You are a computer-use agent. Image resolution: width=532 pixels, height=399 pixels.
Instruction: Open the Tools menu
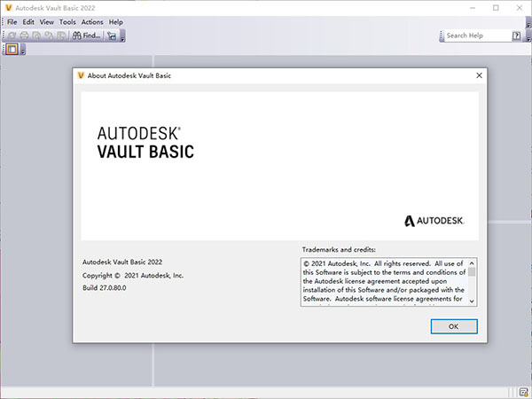tap(67, 21)
